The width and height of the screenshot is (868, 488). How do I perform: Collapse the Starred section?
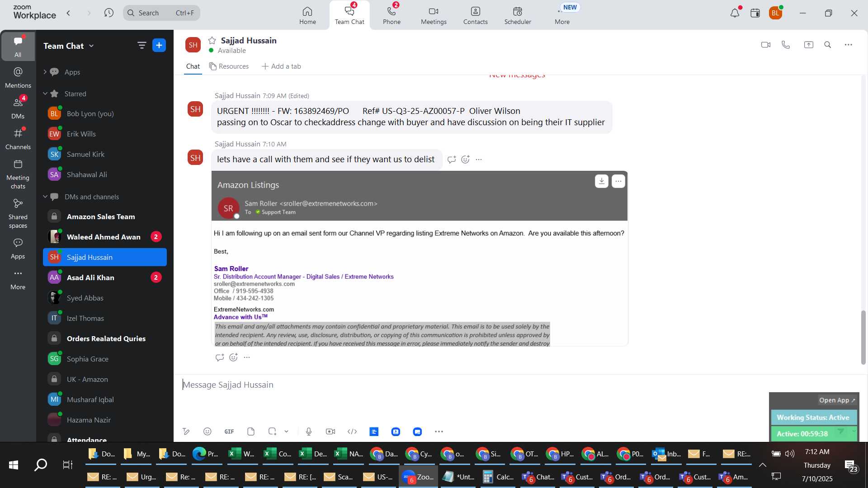(x=45, y=94)
